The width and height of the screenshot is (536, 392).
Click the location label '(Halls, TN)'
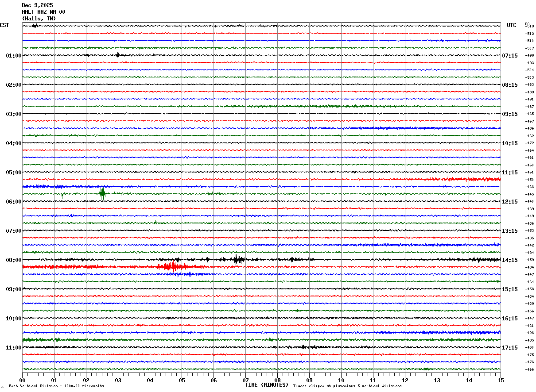tap(39, 19)
